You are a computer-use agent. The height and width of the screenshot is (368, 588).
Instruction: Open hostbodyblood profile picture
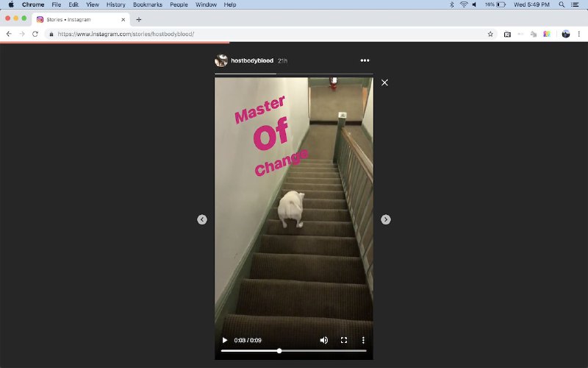click(x=221, y=60)
